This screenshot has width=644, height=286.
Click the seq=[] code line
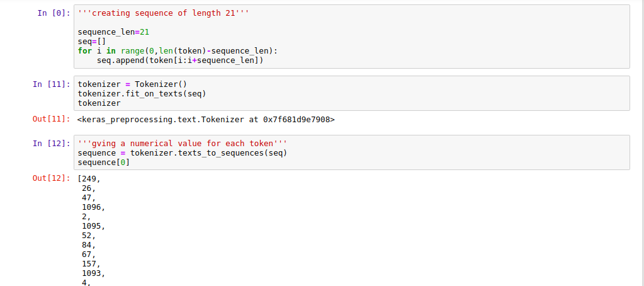pos(92,42)
